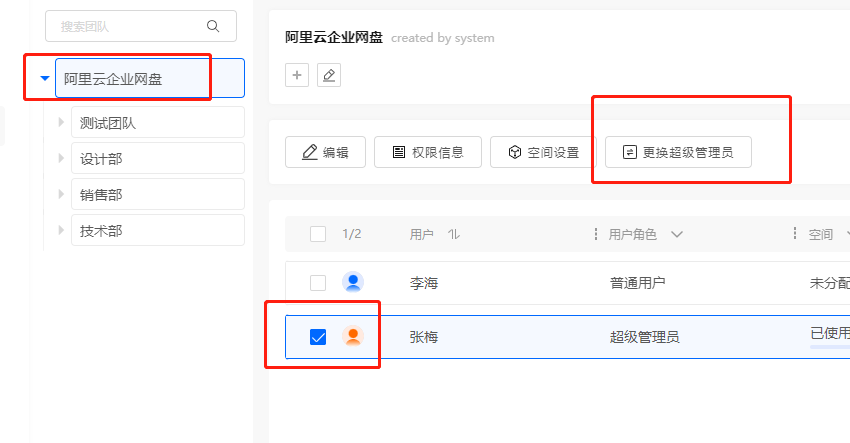Viewport: 850px width, 443px height.
Task: Expand the 销售部 tree node
Action: click(61, 194)
